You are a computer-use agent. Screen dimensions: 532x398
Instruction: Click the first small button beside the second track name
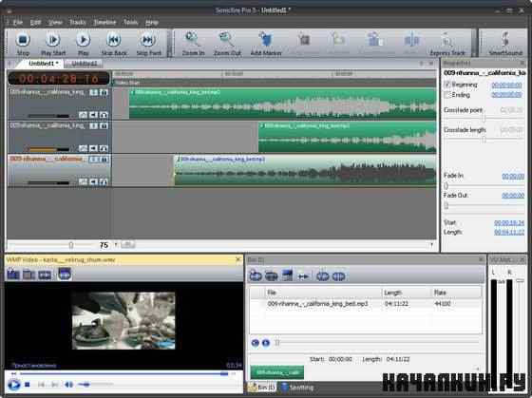point(94,126)
